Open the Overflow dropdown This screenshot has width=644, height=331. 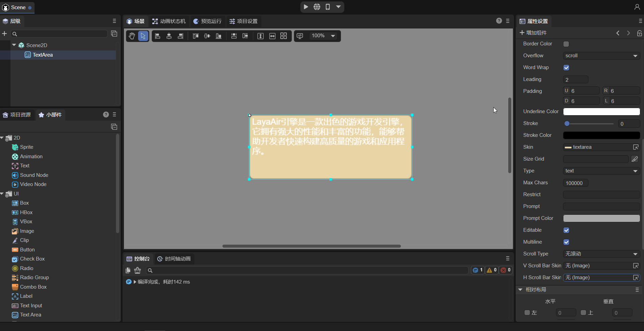(x=601, y=56)
